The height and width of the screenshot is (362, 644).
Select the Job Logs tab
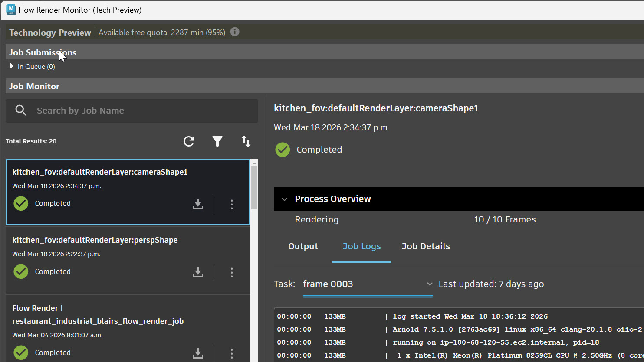(362, 246)
